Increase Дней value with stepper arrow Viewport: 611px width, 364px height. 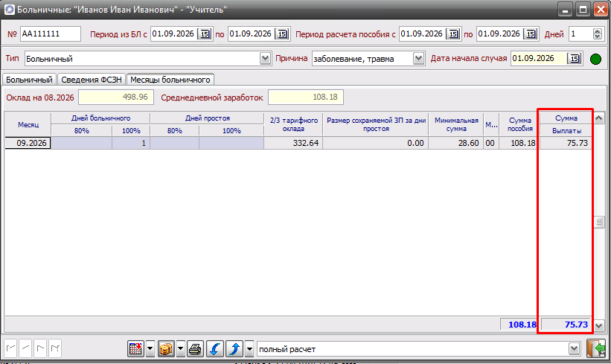tap(598, 31)
